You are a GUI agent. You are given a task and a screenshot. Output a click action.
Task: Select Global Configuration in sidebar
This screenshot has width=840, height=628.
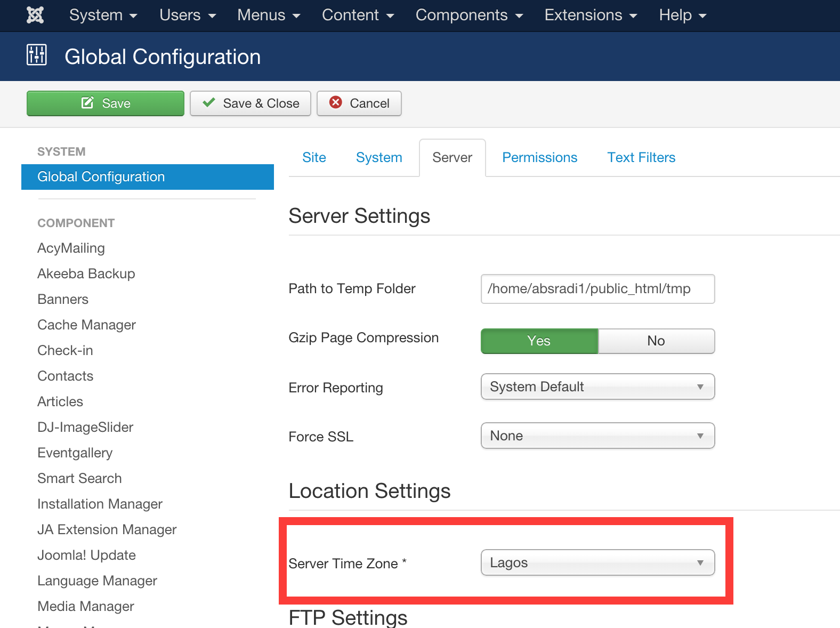pyautogui.click(x=101, y=177)
